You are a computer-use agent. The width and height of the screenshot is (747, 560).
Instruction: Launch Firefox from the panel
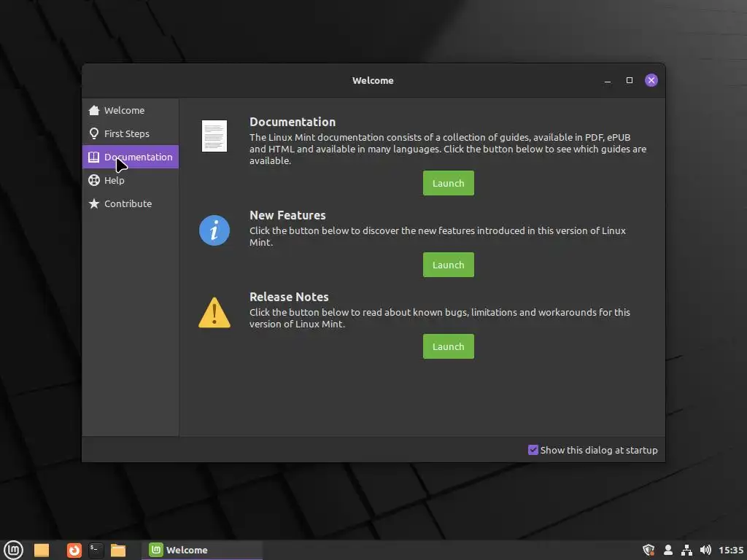[74, 550]
